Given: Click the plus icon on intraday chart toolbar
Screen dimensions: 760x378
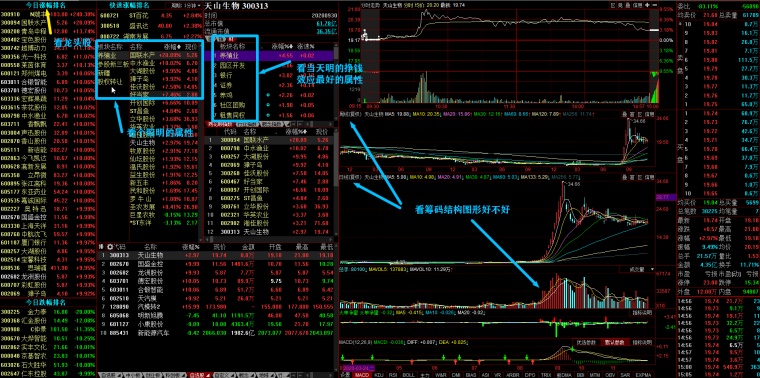Looking at the screenshot, I should [647, 5].
